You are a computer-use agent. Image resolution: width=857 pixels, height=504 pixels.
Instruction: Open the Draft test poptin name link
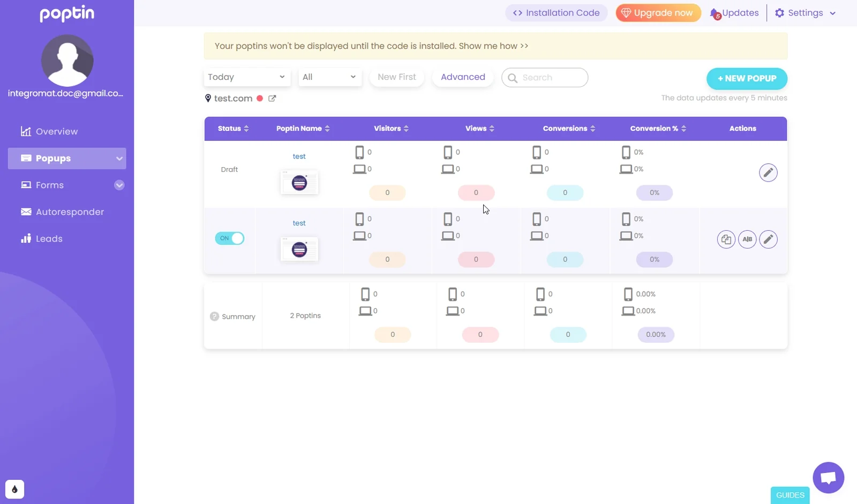point(299,156)
